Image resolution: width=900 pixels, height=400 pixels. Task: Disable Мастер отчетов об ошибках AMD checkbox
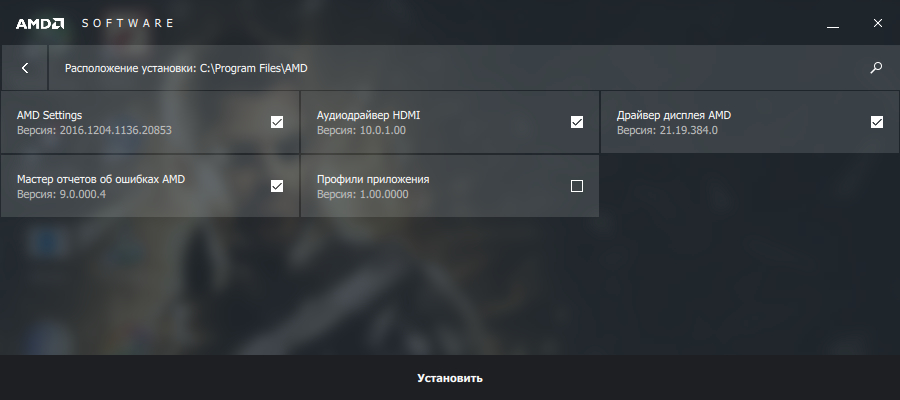click(x=277, y=185)
